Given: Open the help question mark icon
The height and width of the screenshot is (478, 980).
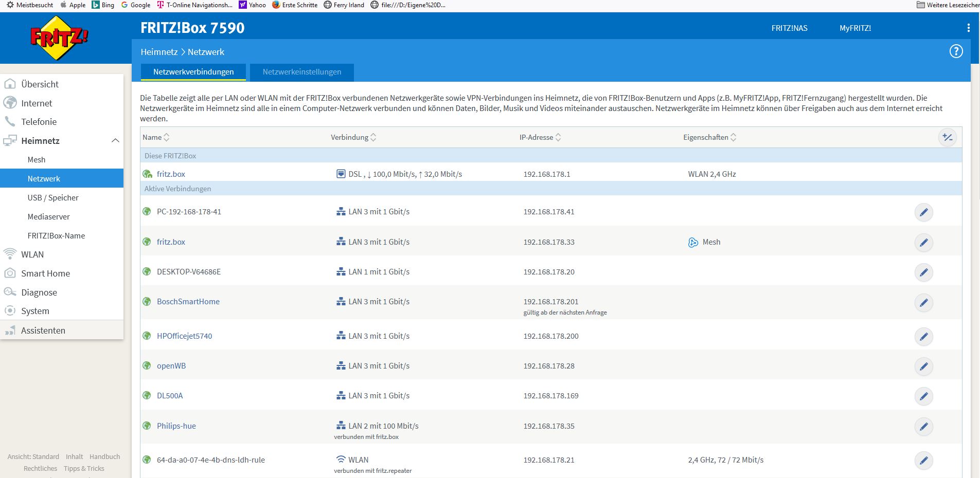Looking at the screenshot, I should pyautogui.click(x=956, y=51).
